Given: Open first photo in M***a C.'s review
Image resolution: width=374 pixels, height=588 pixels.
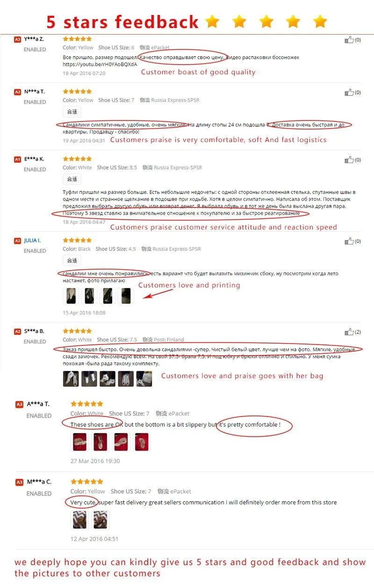Looking at the screenshot, I should 79,519.
